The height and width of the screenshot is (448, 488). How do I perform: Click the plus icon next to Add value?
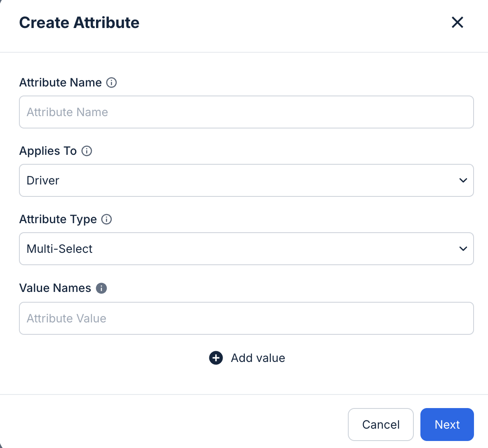click(216, 358)
